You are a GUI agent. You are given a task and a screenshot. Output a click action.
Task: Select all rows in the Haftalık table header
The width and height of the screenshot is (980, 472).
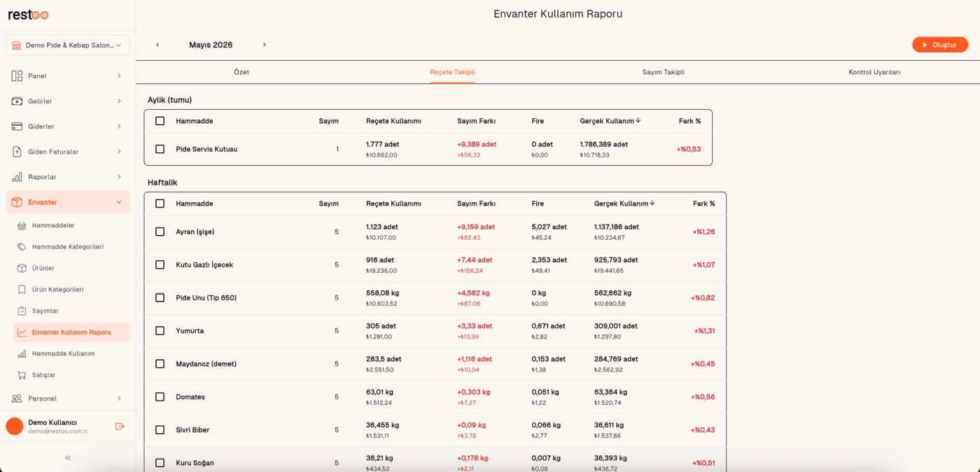pos(160,203)
